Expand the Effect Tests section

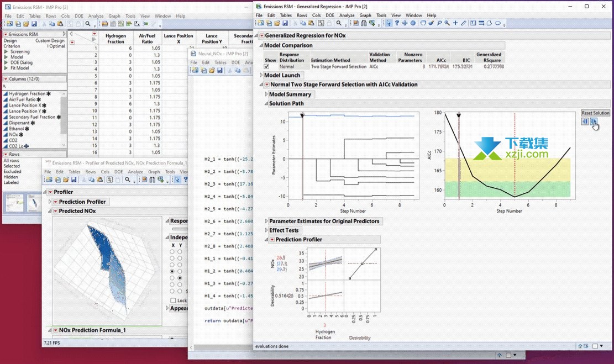click(x=266, y=230)
